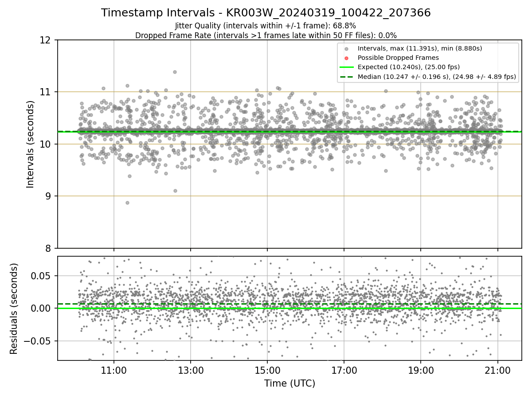The image size is (532, 399).
Task: Click the 'Time (UTC)' x-axis label
Action: click(289, 383)
